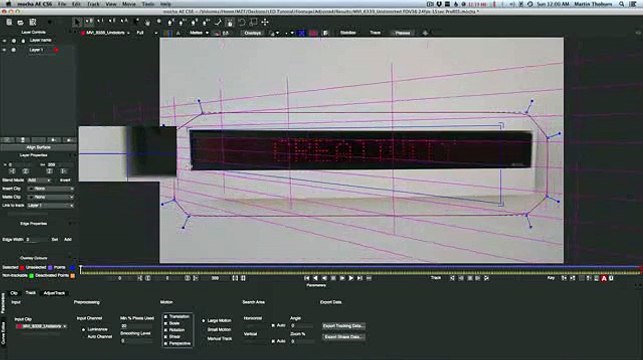Viewport: 643px width, 360px height.
Task: Click Export Tracking Data button
Action: (343, 326)
